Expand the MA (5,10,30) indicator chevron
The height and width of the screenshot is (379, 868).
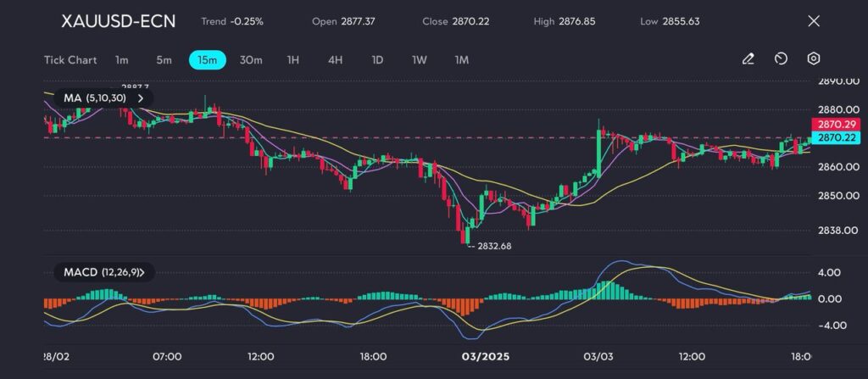click(141, 98)
